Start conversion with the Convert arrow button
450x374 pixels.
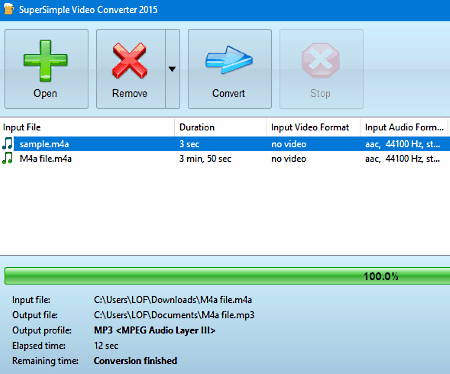pos(230,69)
